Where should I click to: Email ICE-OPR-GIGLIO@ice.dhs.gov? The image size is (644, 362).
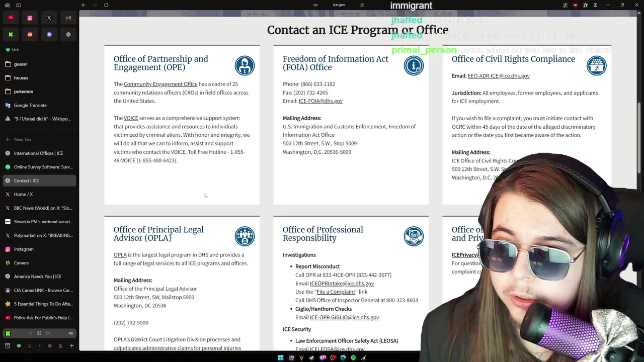click(344, 317)
